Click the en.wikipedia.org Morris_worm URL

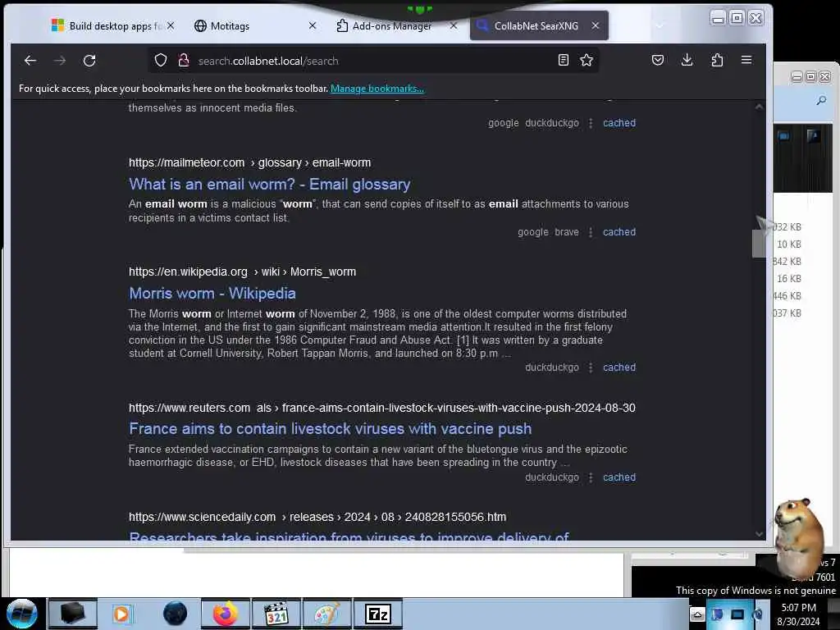coord(242,272)
